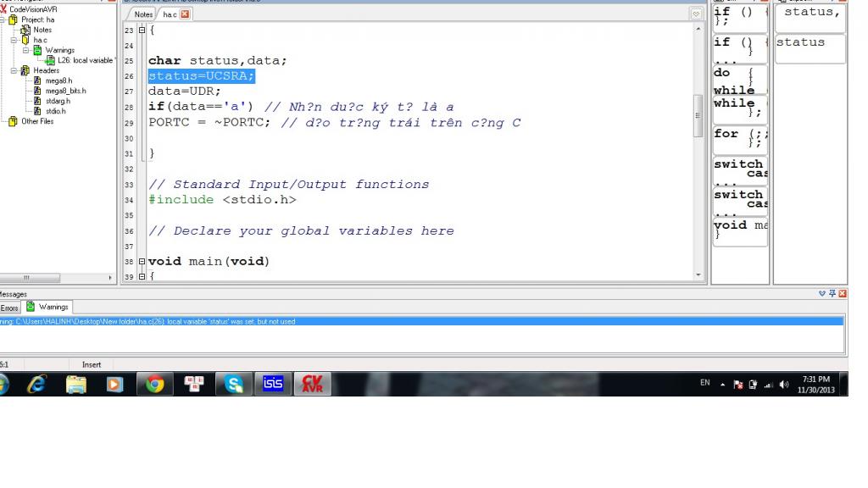Pin the Messages panel
The width and height of the screenshot is (868, 488).
point(832,294)
